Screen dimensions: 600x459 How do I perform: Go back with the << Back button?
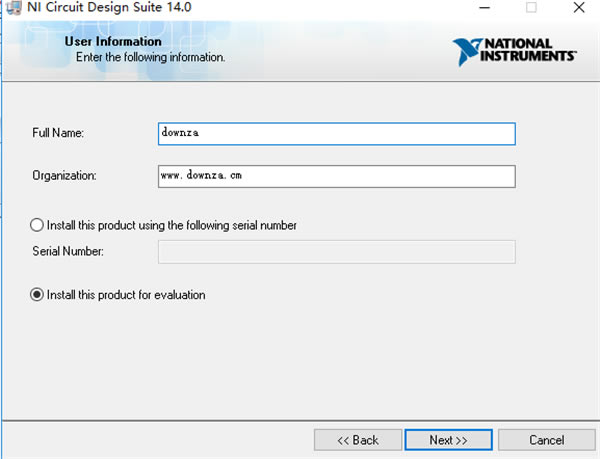click(x=357, y=440)
